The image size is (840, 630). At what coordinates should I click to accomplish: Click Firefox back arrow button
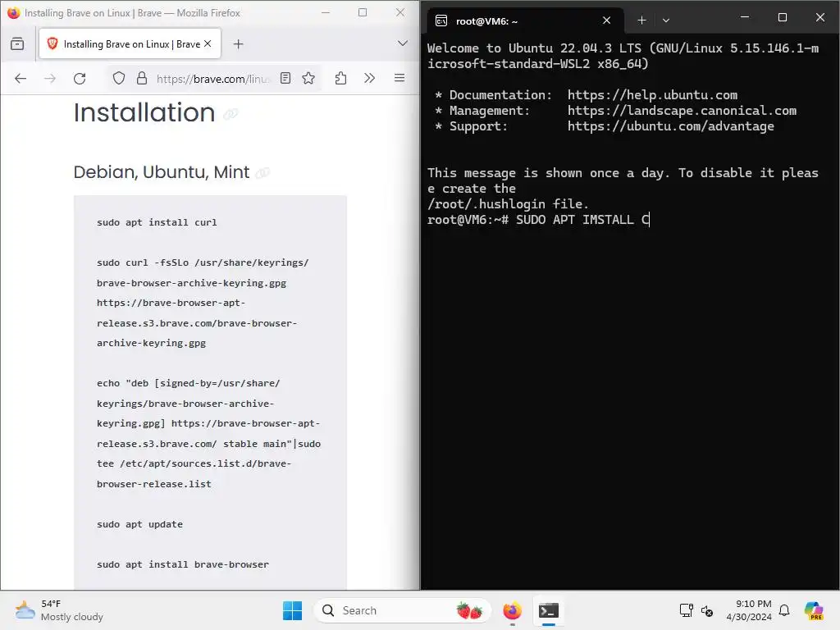click(x=21, y=79)
